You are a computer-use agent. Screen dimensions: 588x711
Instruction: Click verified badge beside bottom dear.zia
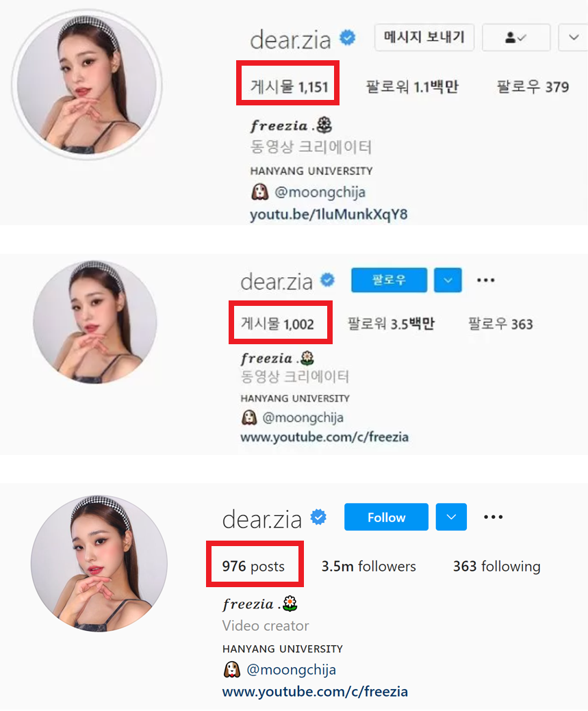[318, 517]
